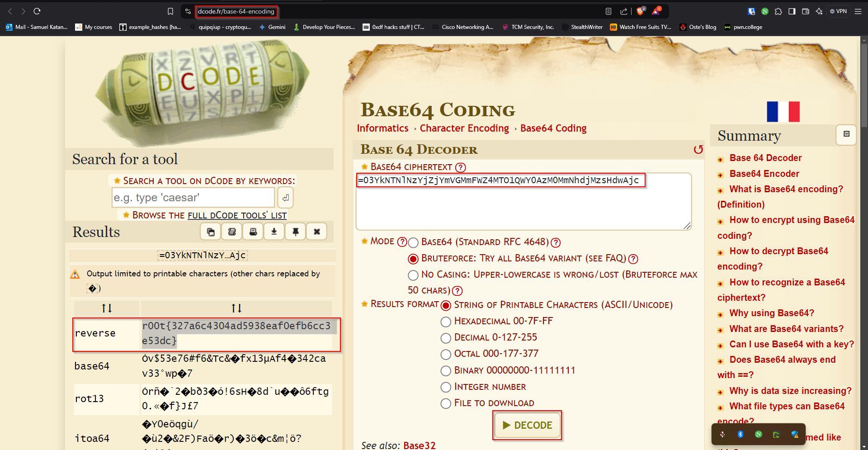Choose Hexadecimal 00-7F-FF results format
Viewport: 868px width, 450px height.
point(446,322)
